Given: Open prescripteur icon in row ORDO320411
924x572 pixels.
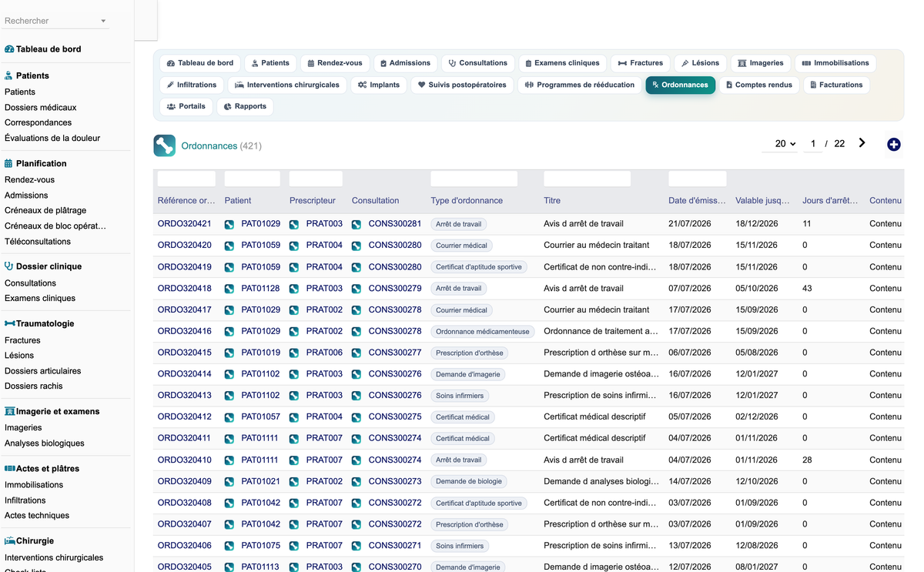Looking at the screenshot, I should 294,439.
